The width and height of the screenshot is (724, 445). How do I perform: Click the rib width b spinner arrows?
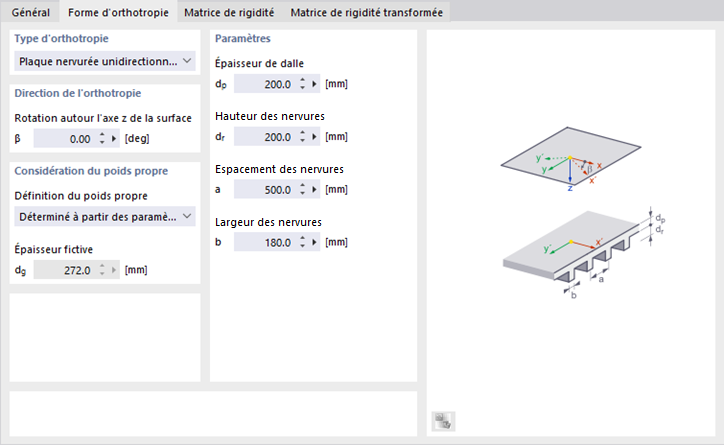[x=302, y=242]
